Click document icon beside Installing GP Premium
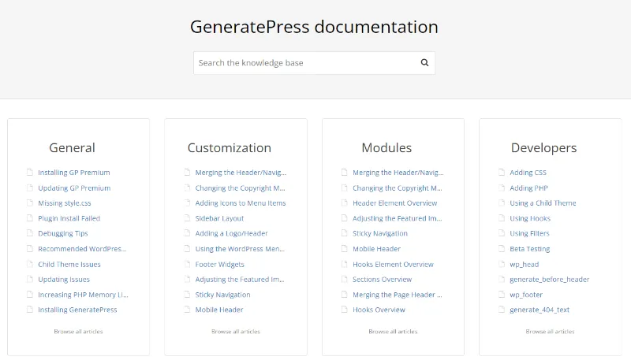The width and height of the screenshot is (631, 364). [30, 173]
